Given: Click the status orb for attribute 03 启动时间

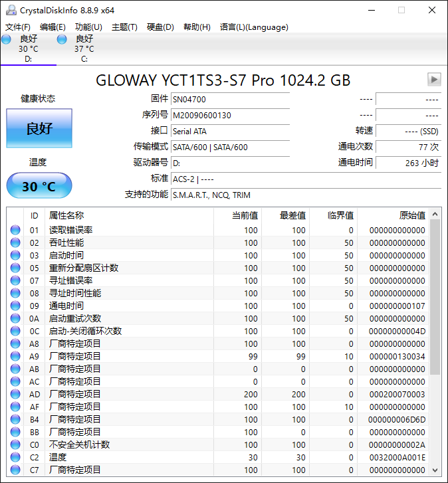Looking at the screenshot, I should pos(15,255).
